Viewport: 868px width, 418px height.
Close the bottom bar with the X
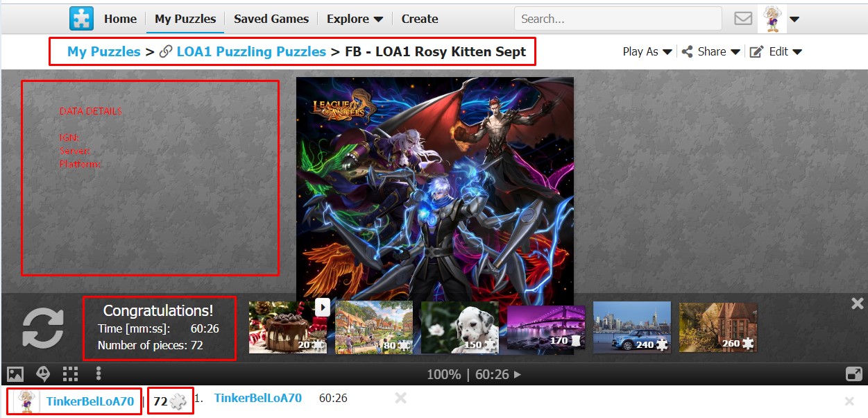coord(849,401)
